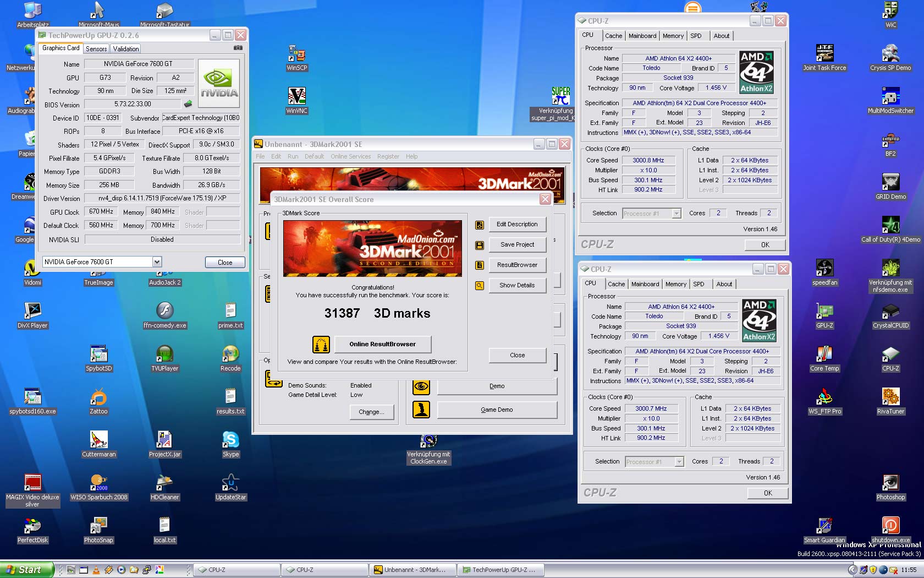Image resolution: width=924 pixels, height=578 pixels.
Task: Click the Windows Start button
Action: (x=26, y=570)
